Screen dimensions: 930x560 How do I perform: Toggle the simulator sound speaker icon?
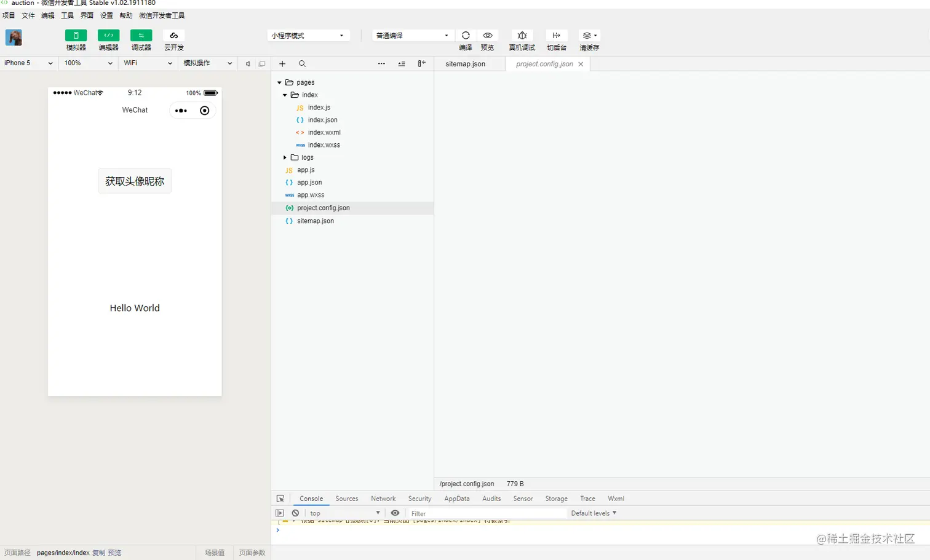(x=248, y=63)
